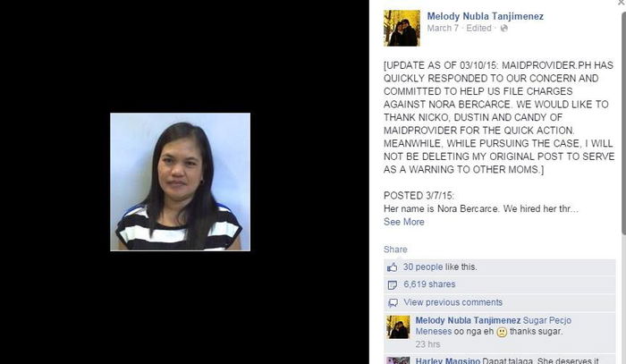Open Harley Magsino's profile name

tap(447, 360)
